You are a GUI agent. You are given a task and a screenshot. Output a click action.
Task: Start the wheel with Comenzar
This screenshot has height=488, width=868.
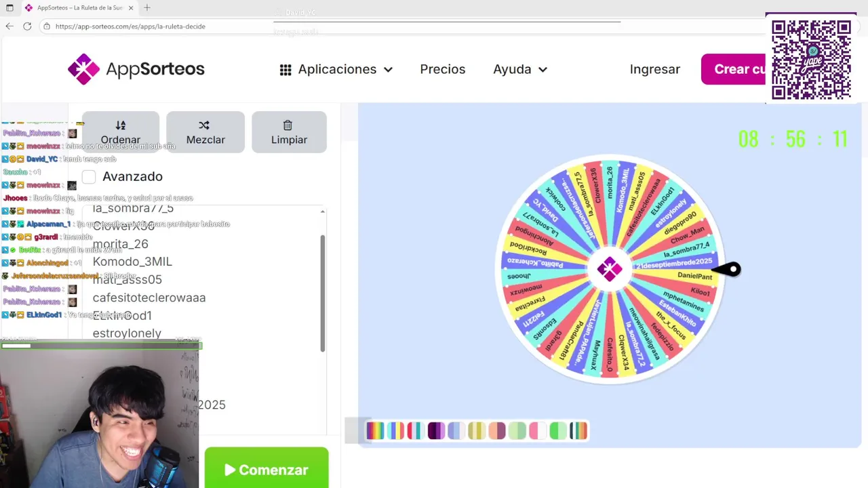267,468
